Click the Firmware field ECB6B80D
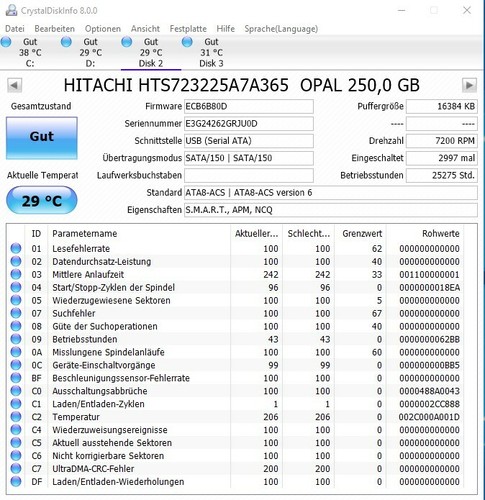 click(249, 106)
